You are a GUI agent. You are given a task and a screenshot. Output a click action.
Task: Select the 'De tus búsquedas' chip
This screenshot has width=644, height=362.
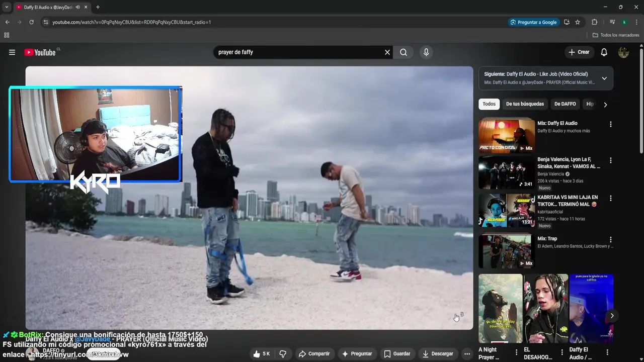(x=525, y=104)
